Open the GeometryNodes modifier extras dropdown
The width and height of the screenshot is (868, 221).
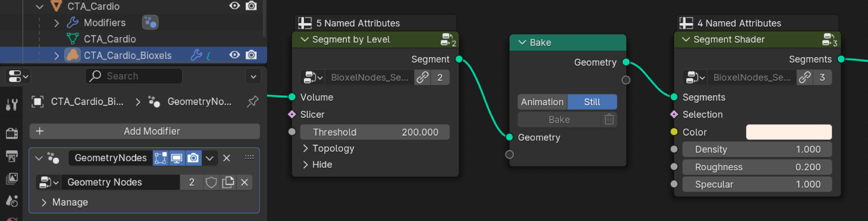pos(209,158)
